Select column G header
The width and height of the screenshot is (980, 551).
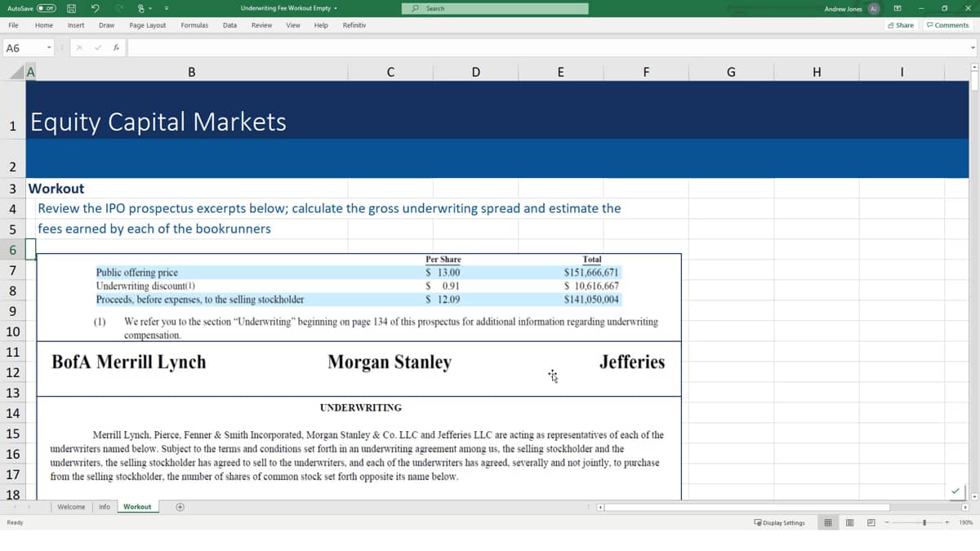(x=731, y=72)
